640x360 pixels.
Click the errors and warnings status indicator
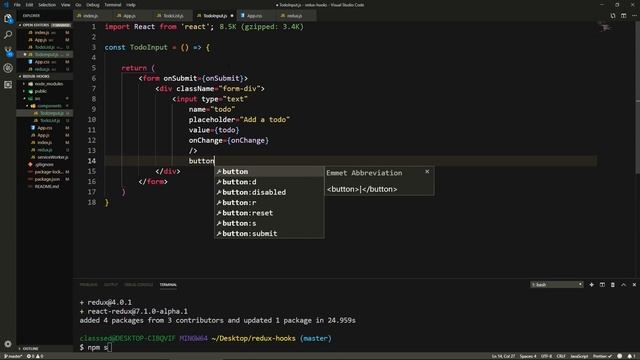click(x=35, y=356)
